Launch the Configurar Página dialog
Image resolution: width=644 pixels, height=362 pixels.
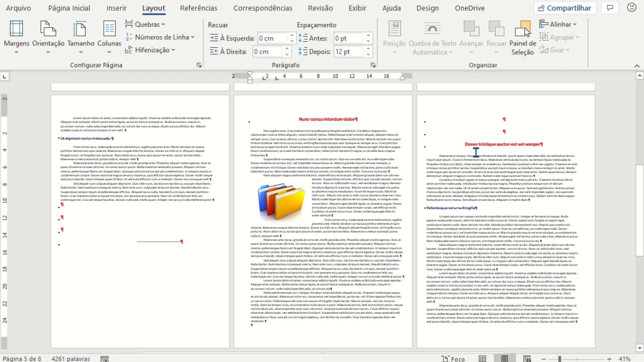coord(199,65)
